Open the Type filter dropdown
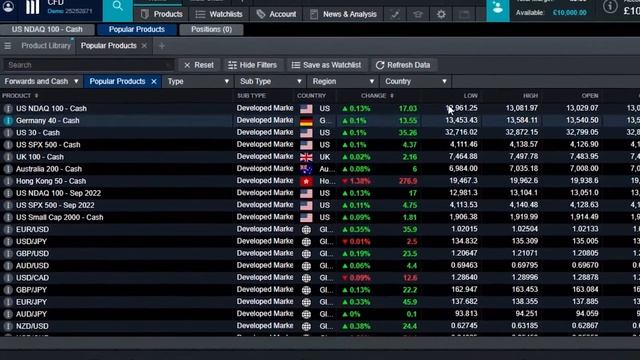The width and height of the screenshot is (640, 360). (x=198, y=81)
